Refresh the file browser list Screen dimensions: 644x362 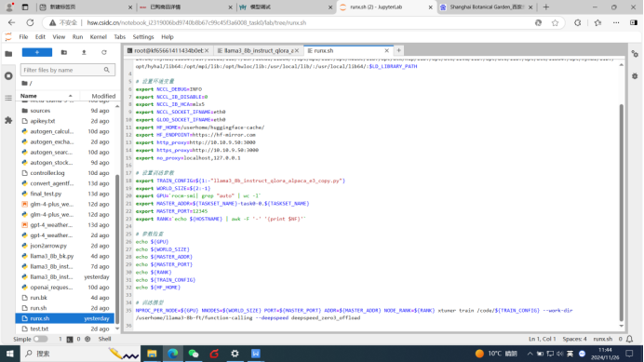[104, 53]
